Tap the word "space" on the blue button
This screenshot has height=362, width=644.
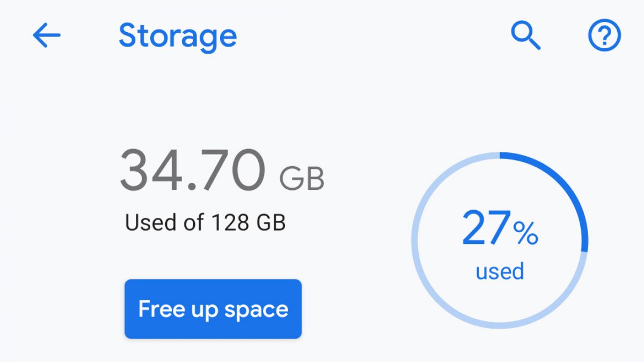257,309
